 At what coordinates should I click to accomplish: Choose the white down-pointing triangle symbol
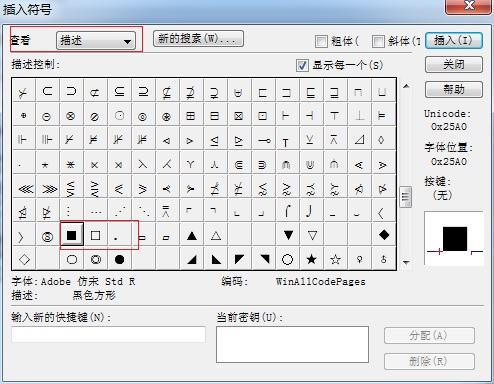point(312,235)
